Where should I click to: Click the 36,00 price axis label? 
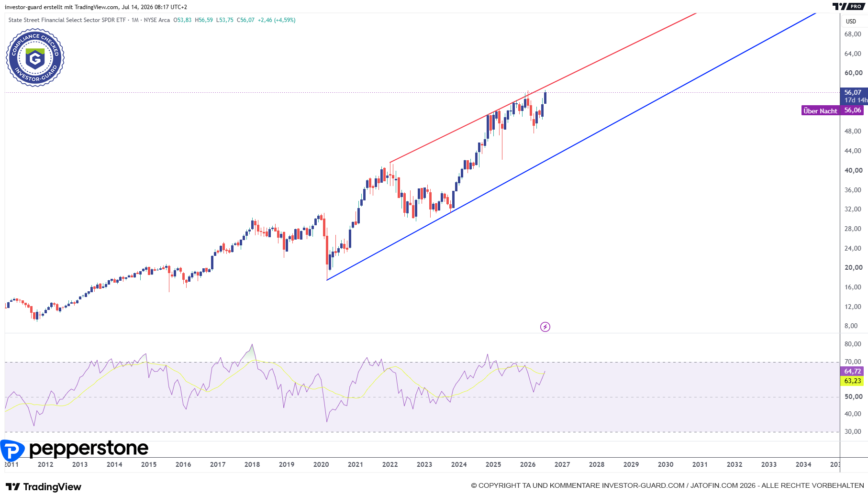[853, 190]
